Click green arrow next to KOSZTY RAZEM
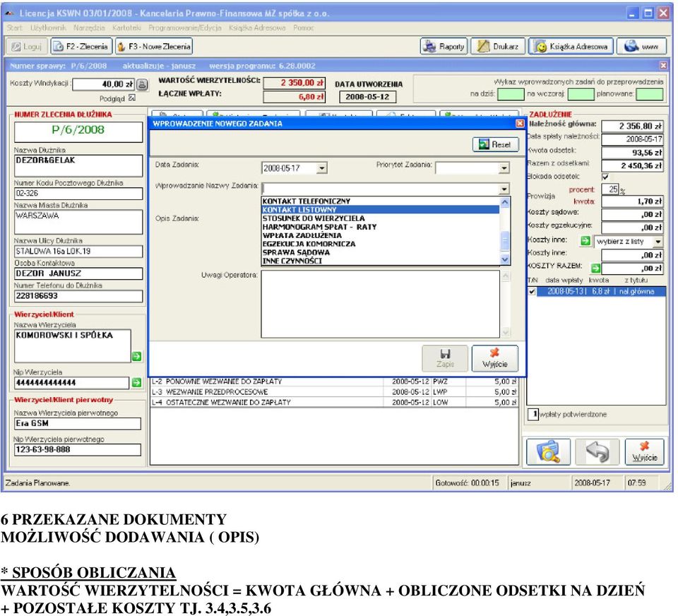Viewport: 678px width, 616px height. click(596, 268)
